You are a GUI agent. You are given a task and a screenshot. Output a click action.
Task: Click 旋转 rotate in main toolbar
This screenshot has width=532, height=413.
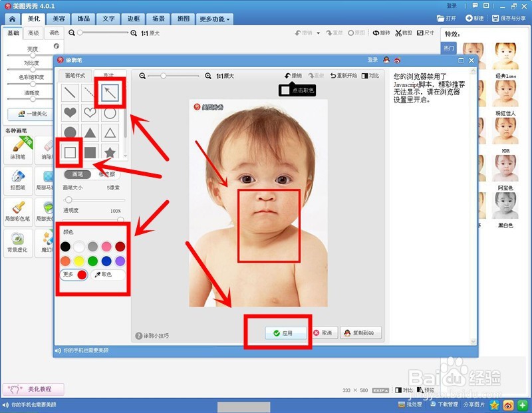click(x=381, y=33)
